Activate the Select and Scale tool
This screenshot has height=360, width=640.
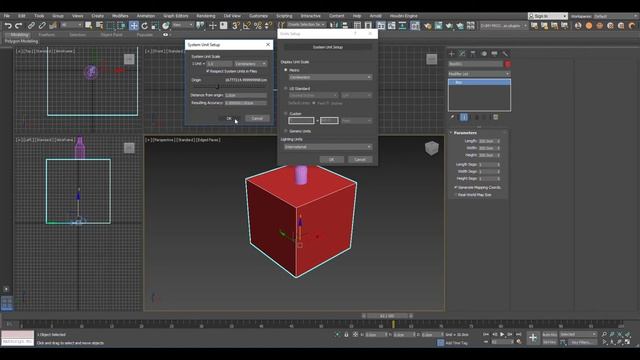click(x=155, y=26)
